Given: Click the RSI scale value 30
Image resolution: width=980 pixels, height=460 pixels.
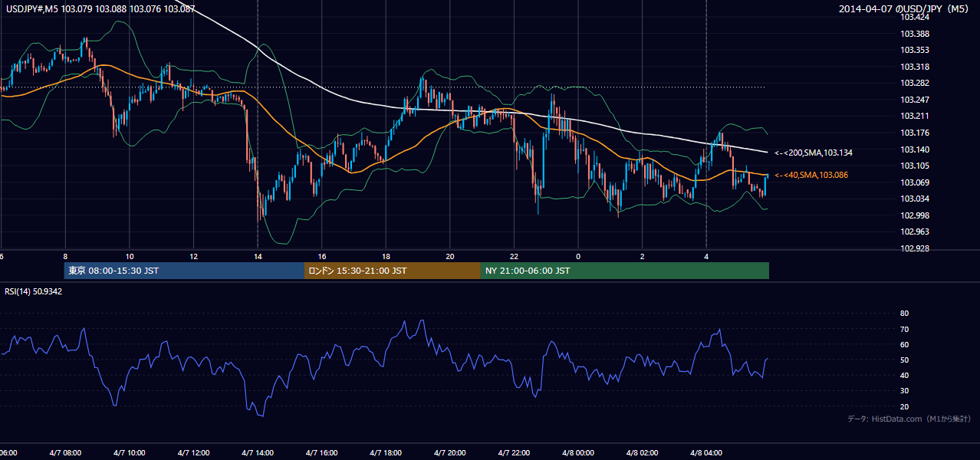Looking at the screenshot, I should tap(904, 391).
